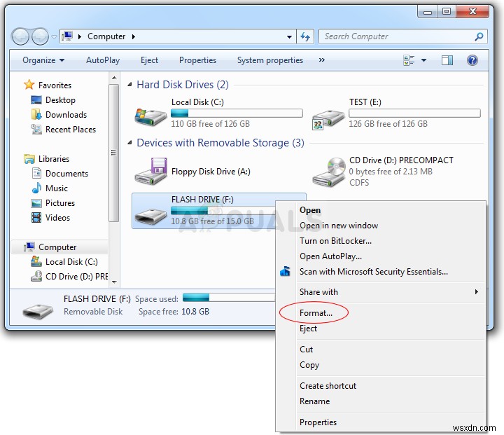Image resolution: width=504 pixels, height=435 pixels.
Task: Open the address bar history dropdown arrow
Action: pyautogui.click(x=289, y=36)
